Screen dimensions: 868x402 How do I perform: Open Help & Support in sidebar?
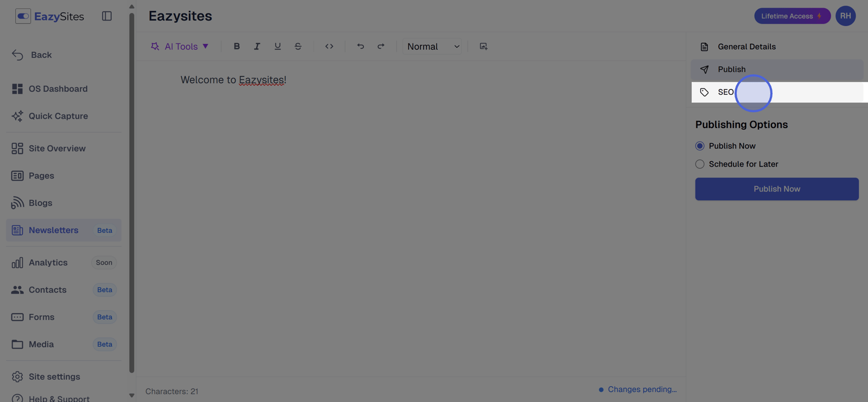point(63,398)
